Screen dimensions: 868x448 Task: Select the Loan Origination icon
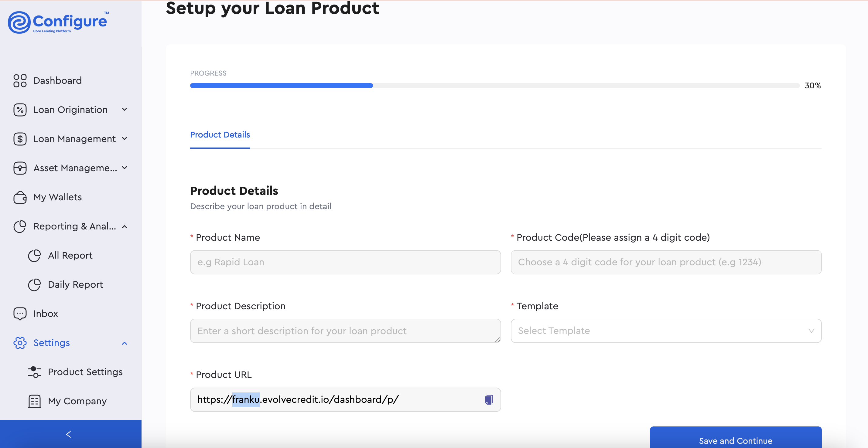pyautogui.click(x=20, y=110)
